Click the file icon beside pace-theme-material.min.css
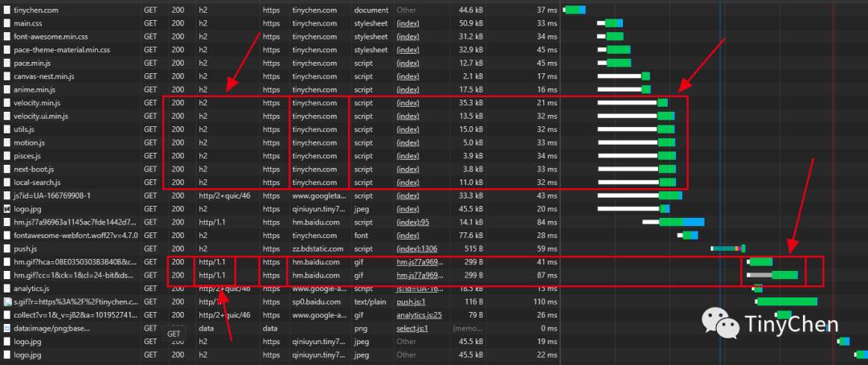868x365 pixels. pyautogui.click(x=6, y=50)
